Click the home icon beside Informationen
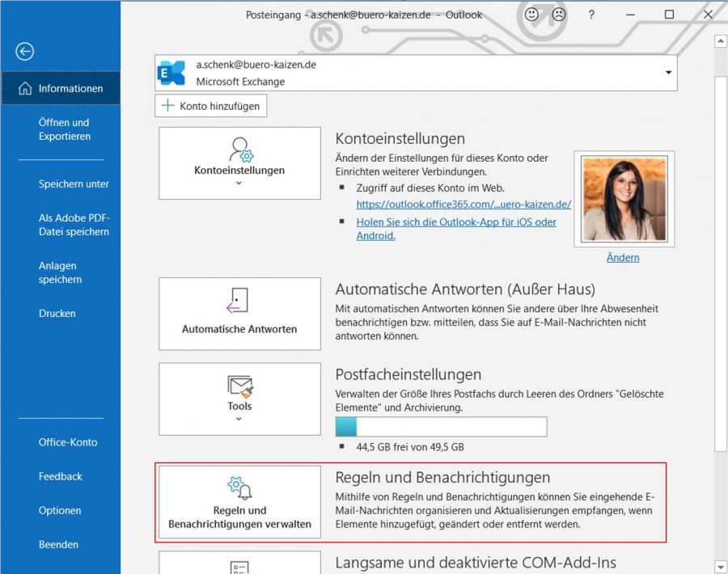This screenshot has width=728, height=574. [25, 88]
